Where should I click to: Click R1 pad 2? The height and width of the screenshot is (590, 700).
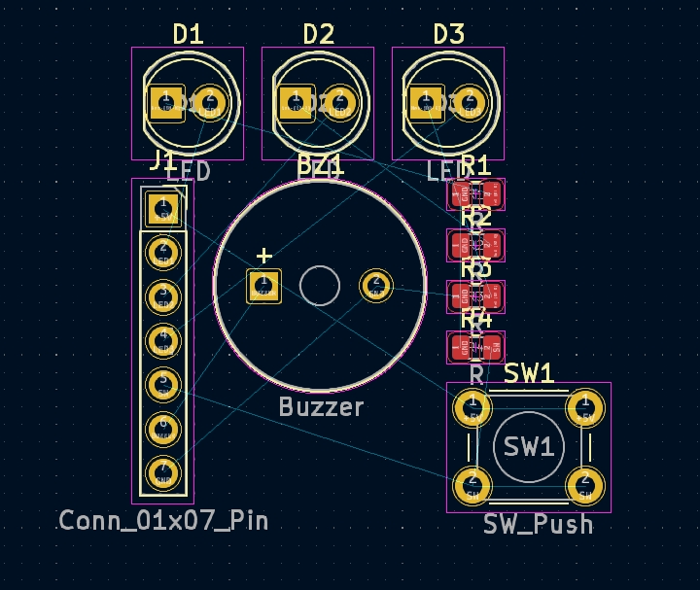(x=492, y=194)
